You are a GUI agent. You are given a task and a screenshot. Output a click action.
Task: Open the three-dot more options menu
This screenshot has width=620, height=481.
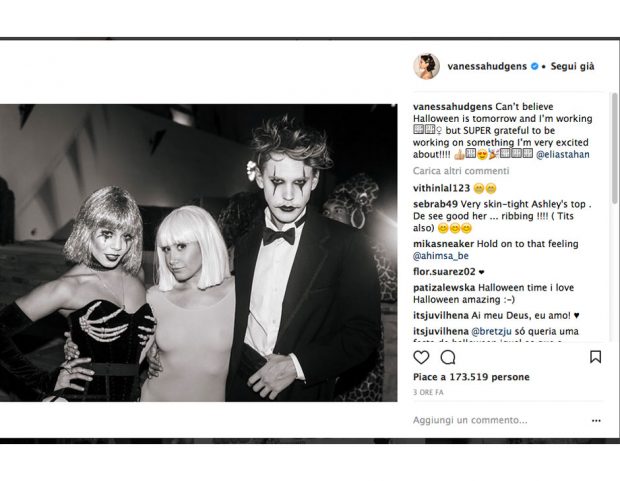(x=596, y=420)
